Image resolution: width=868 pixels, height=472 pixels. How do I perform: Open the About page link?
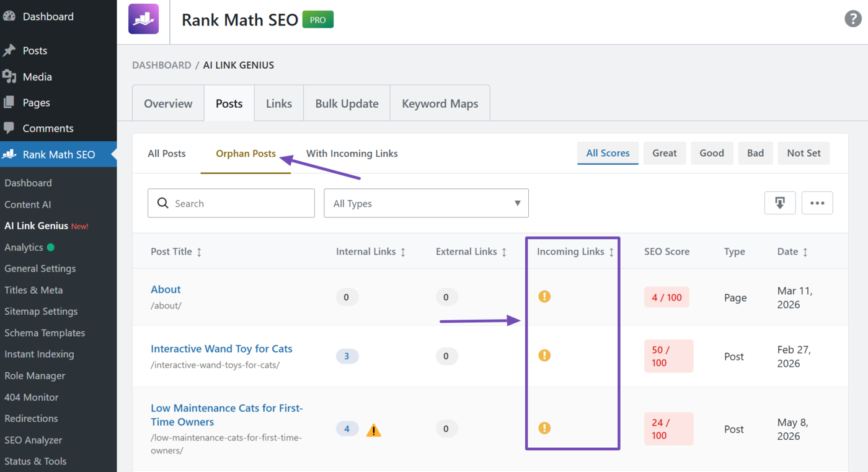click(166, 289)
